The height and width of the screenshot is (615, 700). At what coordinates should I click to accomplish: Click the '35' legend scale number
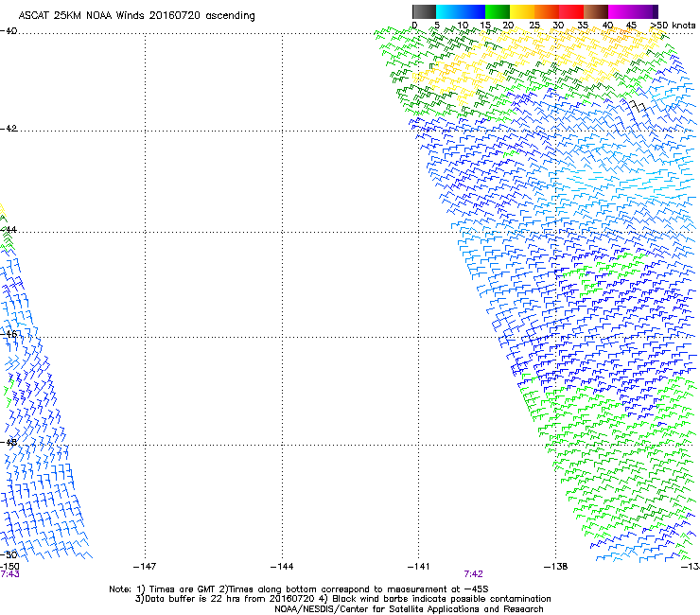click(x=583, y=26)
